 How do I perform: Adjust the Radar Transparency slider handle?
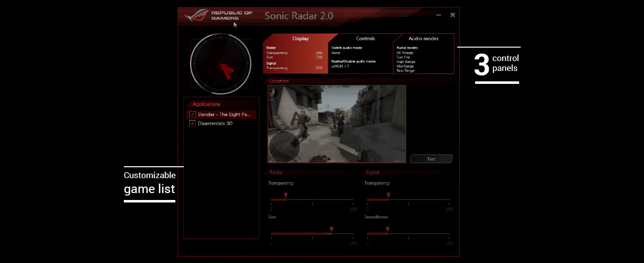286,196
